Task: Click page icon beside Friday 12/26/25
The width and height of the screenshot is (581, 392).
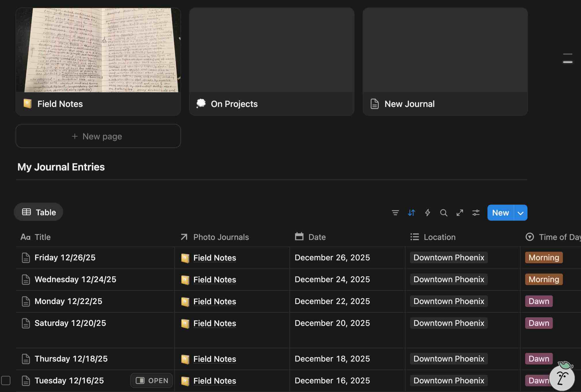Action: (x=26, y=258)
